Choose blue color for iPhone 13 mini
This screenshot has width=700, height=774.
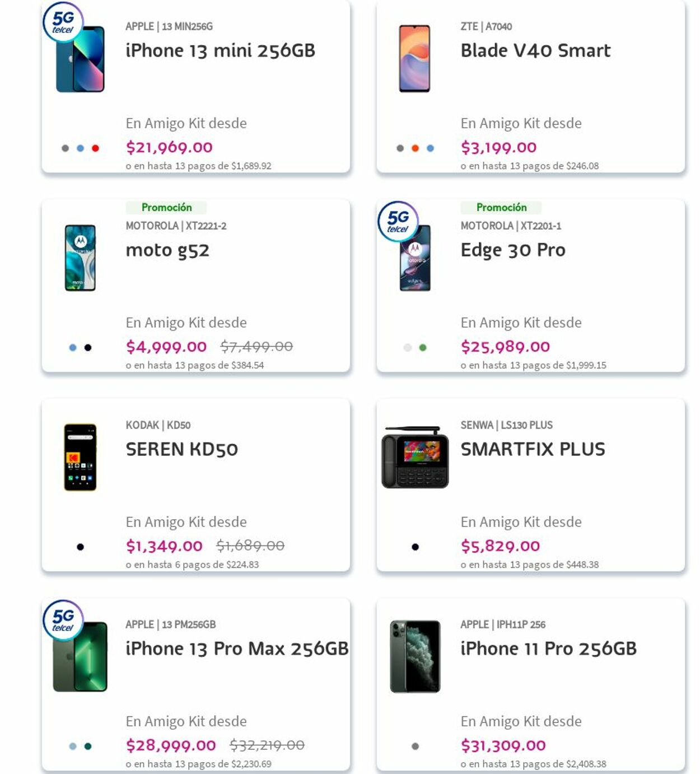tap(81, 148)
